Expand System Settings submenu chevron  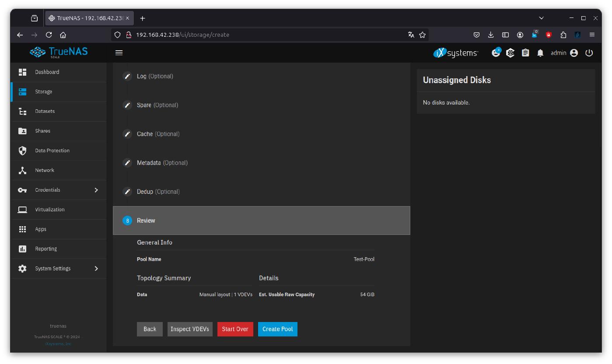(96, 269)
